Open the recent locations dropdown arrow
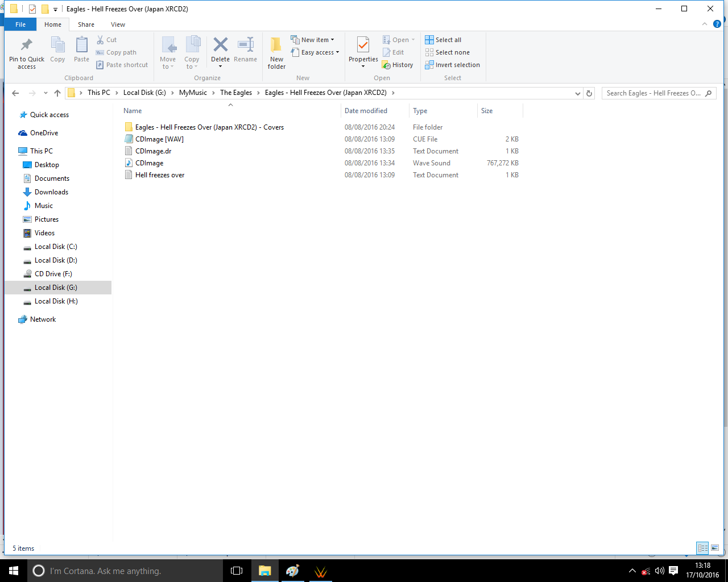The width and height of the screenshot is (728, 582). coord(45,93)
